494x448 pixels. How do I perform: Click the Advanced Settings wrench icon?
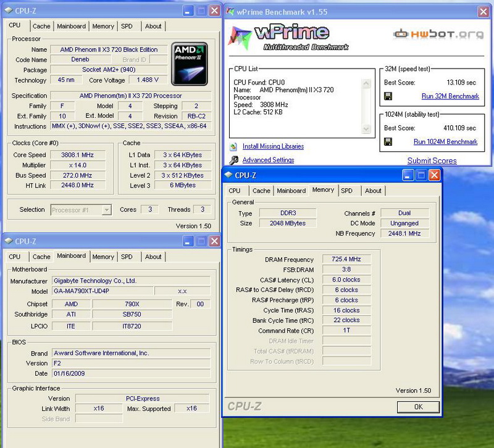pyautogui.click(x=233, y=160)
